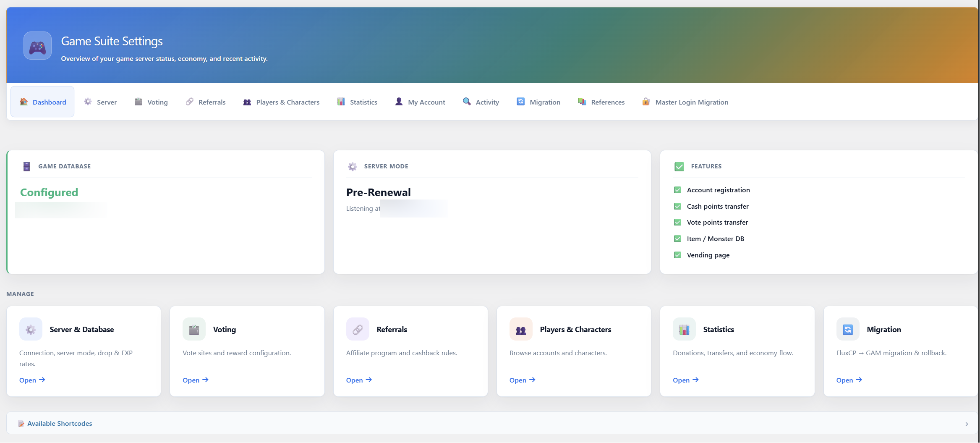Go to the Statistics tab
This screenshot has width=980, height=443.
(357, 102)
